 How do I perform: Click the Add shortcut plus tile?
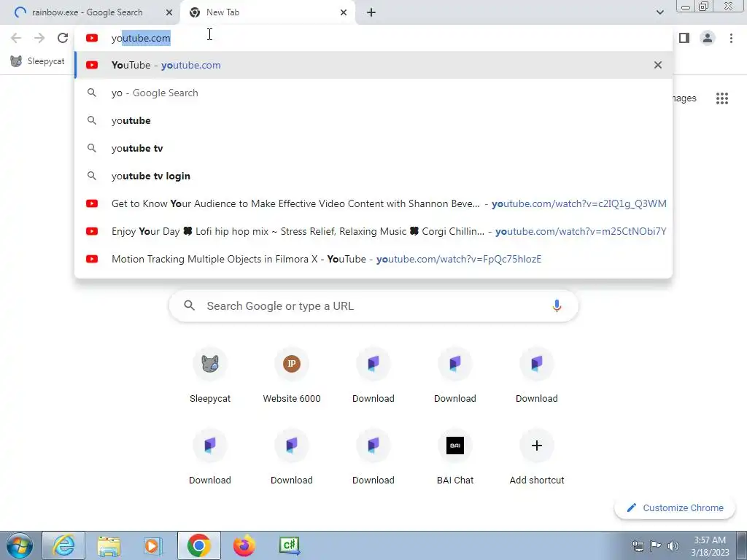537,458
